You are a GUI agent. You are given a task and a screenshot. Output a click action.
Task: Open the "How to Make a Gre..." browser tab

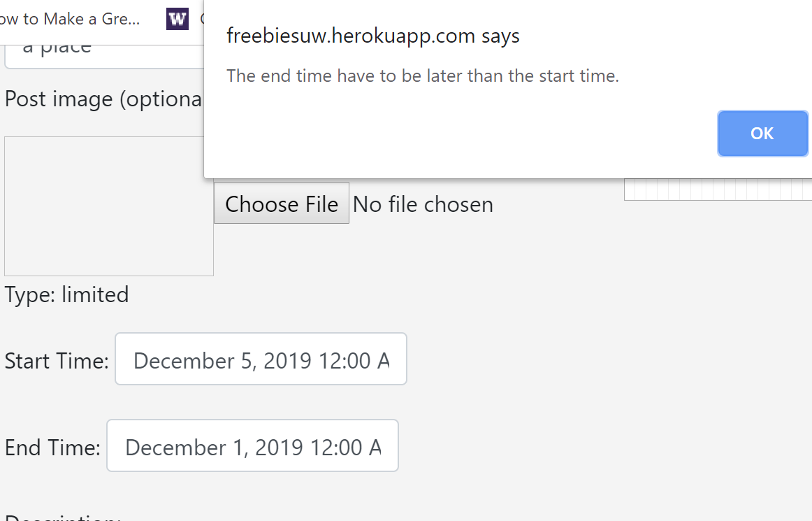pyautogui.click(x=70, y=19)
